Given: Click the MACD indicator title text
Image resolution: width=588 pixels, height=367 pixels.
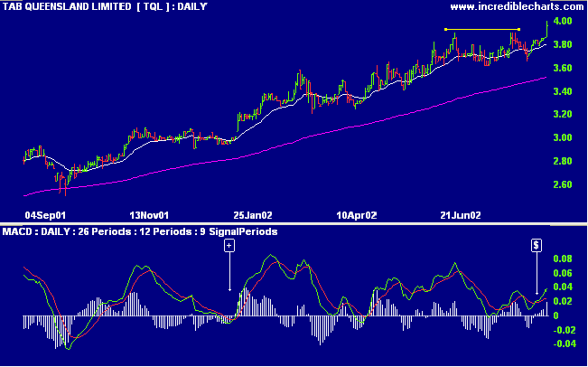Looking at the screenshot, I should pos(140,231).
